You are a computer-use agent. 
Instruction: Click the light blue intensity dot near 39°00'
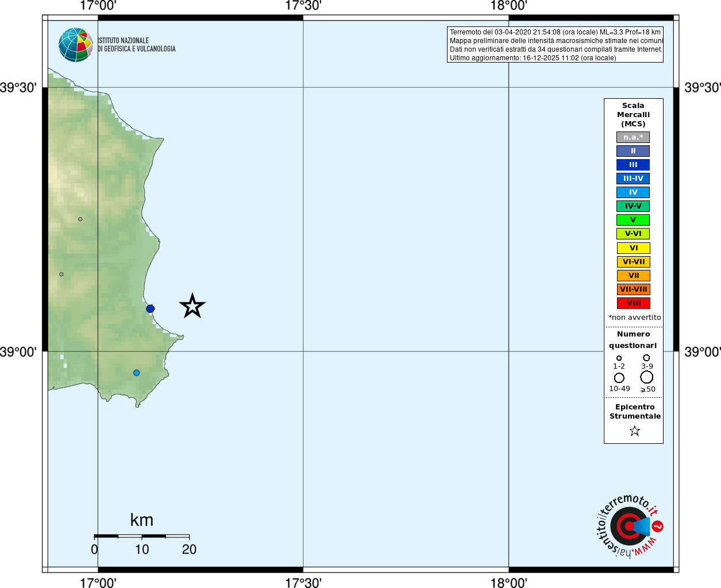click(x=136, y=373)
